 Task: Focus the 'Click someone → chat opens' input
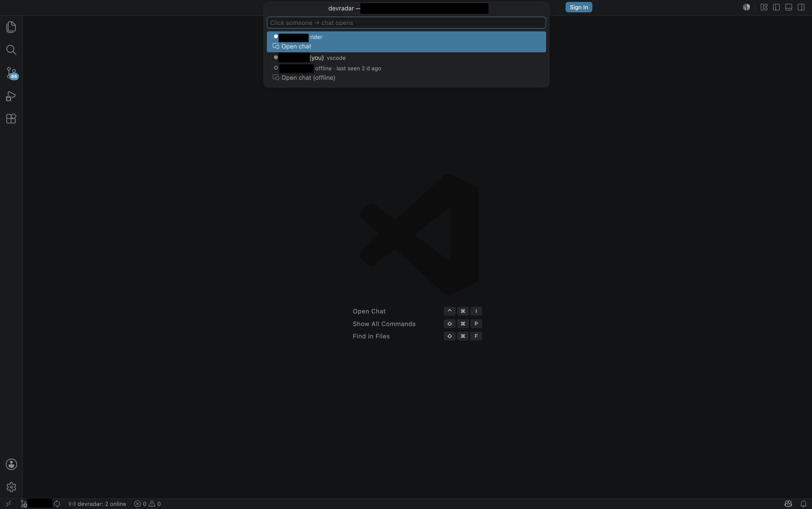click(x=406, y=23)
